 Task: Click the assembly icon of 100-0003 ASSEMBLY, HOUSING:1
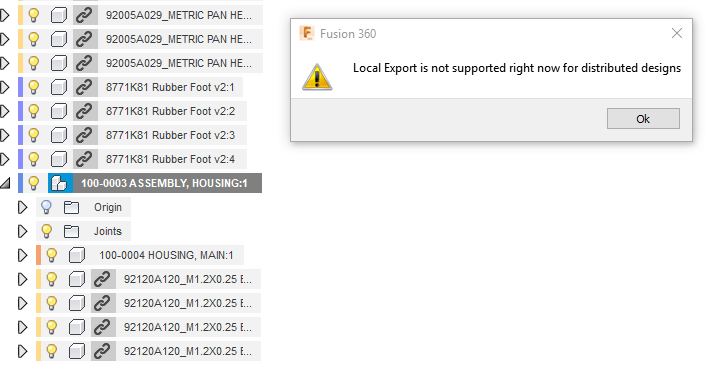coord(60,183)
